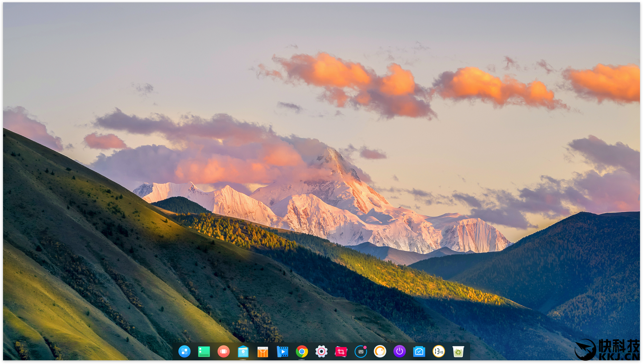This screenshot has width=643, height=364.
Task: Open the Deepin Launcher
Action: click(184, 351)
